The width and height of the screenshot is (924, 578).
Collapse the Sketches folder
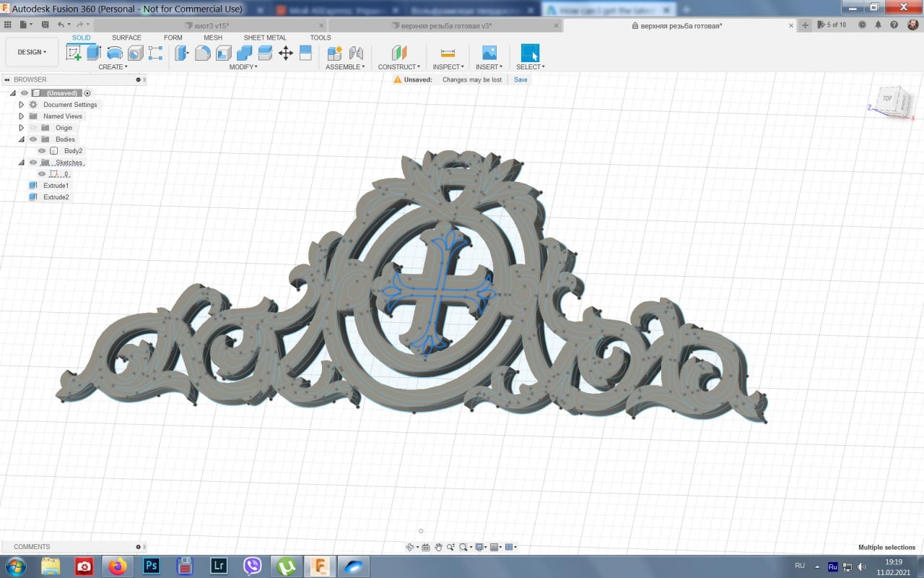coord(22,163)
